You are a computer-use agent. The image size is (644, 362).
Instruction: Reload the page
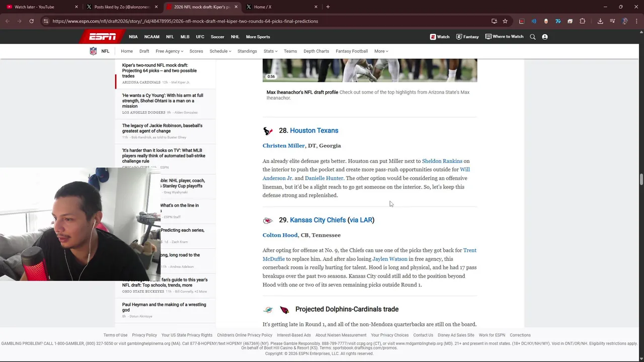pyautogui.click(x=31, y=21)
